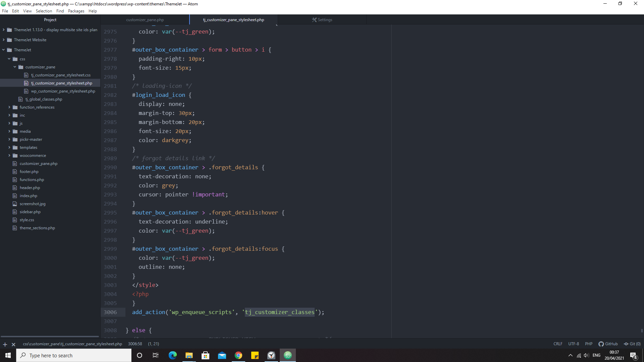This screenshot has height=362, width=644.
Task: Select functions.php in the project tree
Action: pos(32,179)
